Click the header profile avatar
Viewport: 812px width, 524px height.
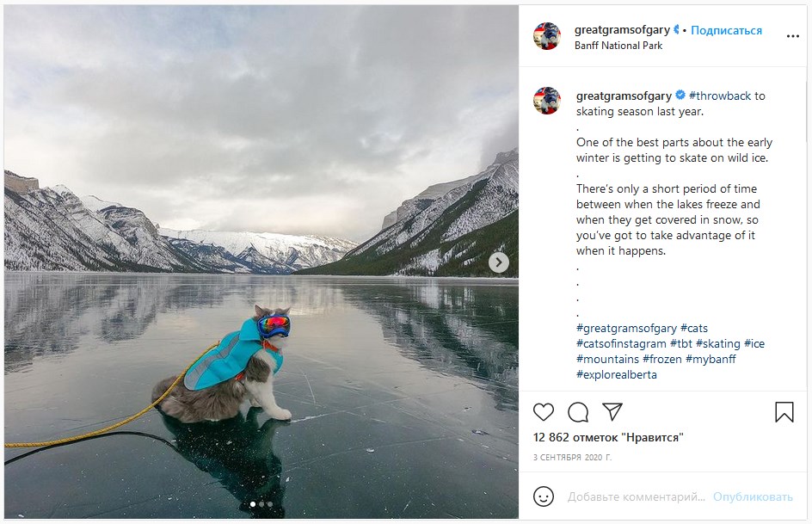tap(547, 36)
